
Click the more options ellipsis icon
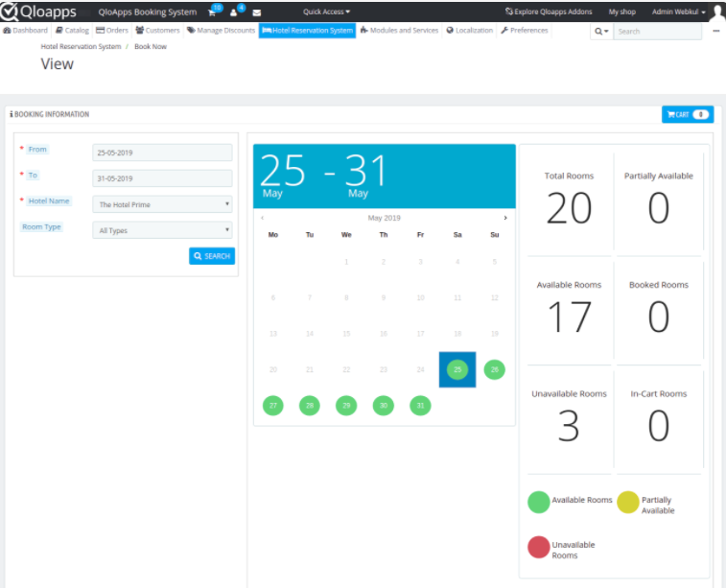point(715,31)
